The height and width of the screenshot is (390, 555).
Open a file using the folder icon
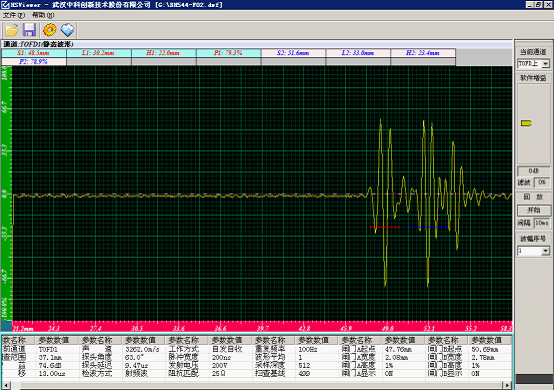click(x=12, y=30)
